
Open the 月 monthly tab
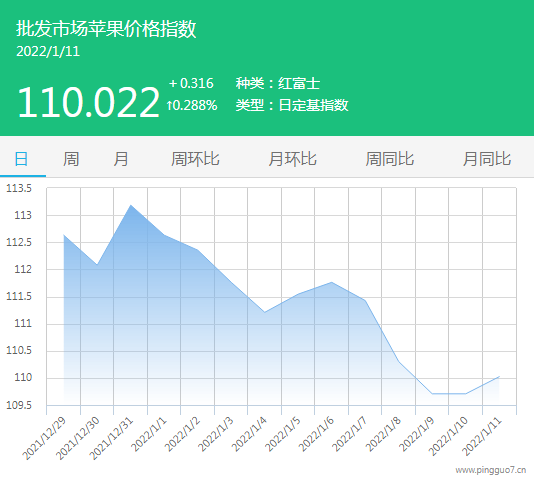(x=121, y=159)
